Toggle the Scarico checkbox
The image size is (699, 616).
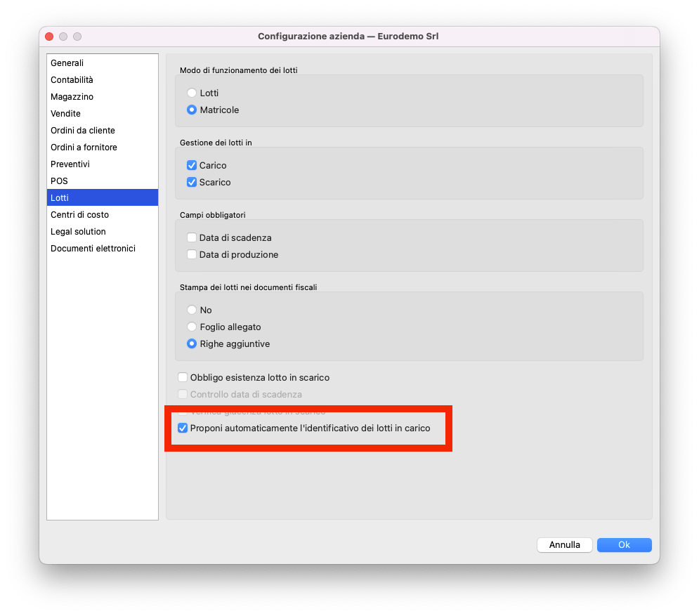point(192,183)
